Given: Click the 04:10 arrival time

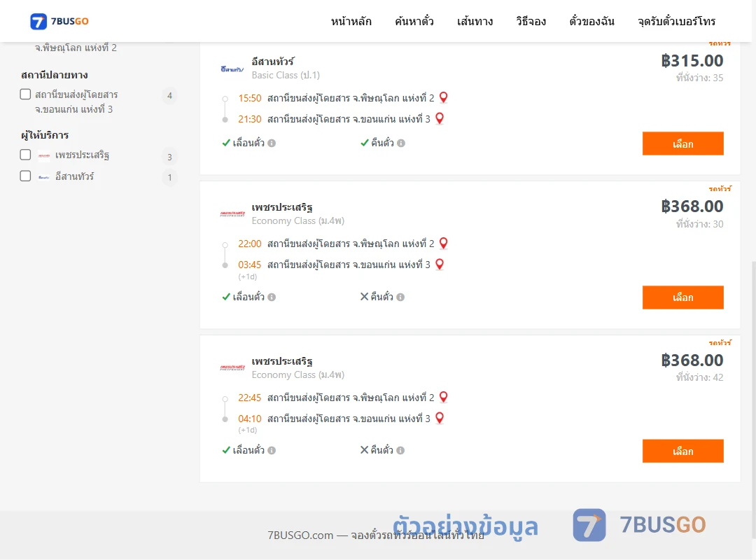Looking at the screenshot, I should pyautogui.click(x=250, y=419).
